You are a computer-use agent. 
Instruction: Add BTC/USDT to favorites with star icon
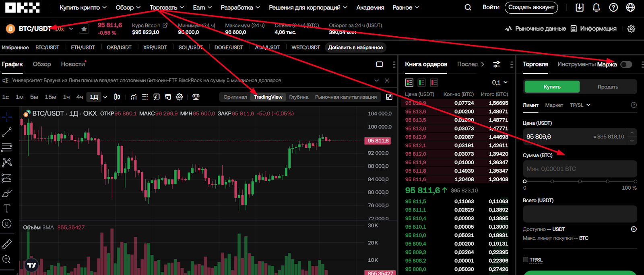84,29
